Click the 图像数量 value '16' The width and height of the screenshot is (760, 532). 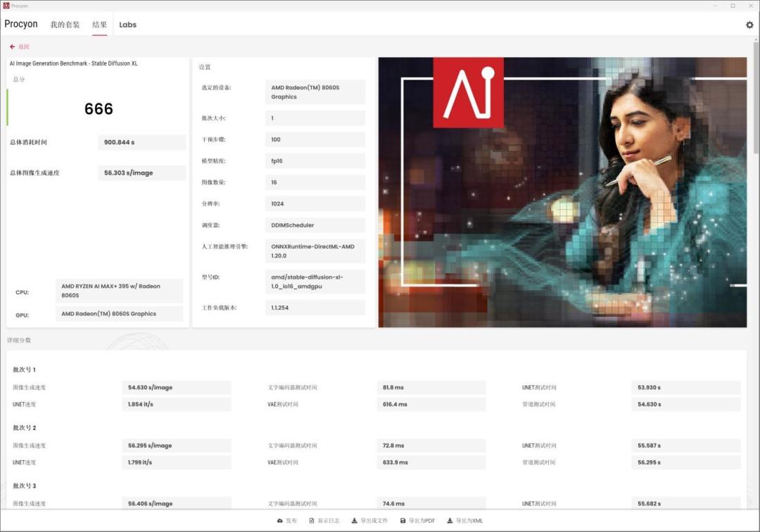tap(315, 183)
